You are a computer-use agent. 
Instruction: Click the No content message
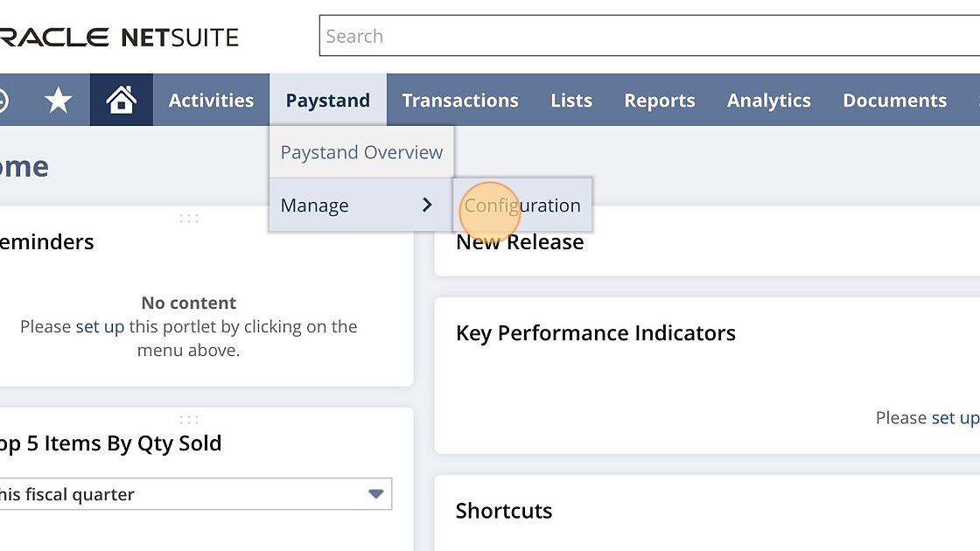189,303
